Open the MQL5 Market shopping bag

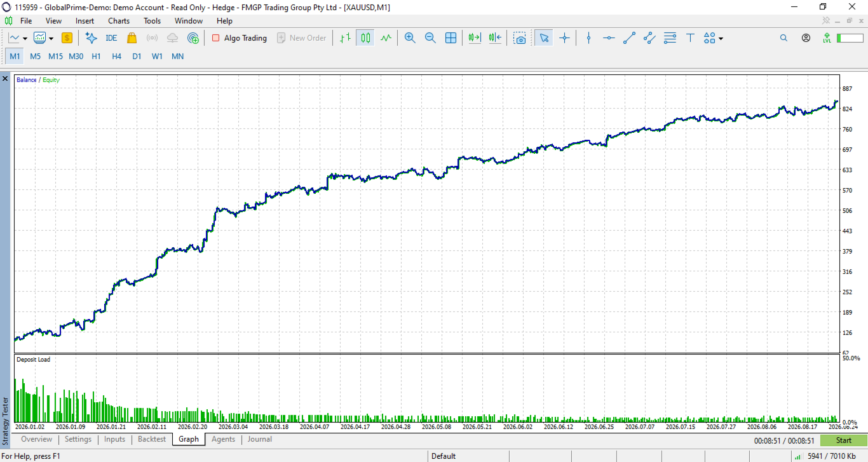[x=132, y=38]
